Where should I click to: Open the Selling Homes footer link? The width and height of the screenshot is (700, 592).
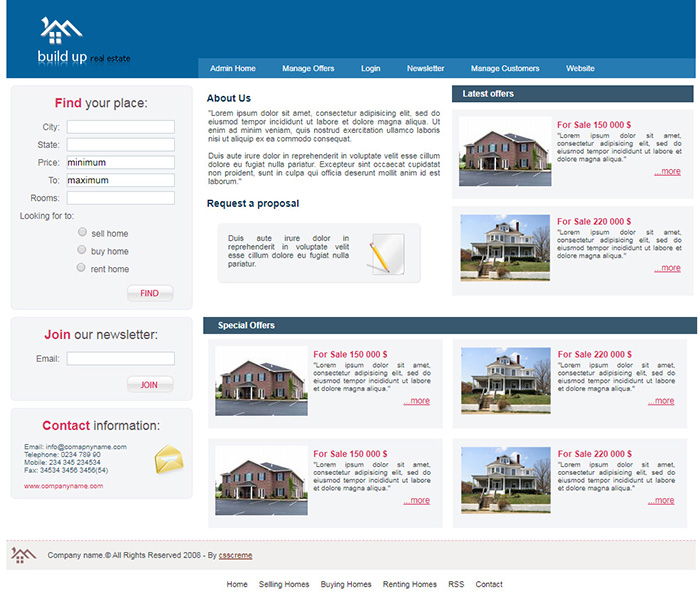click(284, 584)
